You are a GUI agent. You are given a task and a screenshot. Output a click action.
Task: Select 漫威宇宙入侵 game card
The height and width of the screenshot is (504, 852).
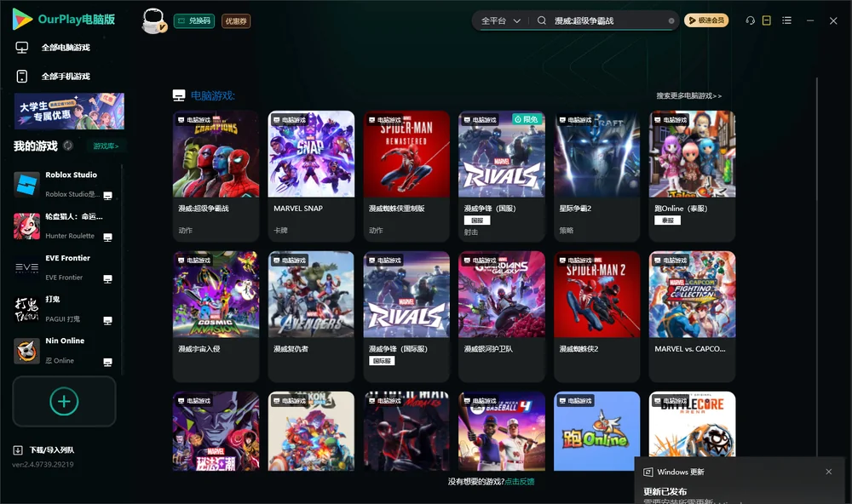pyautogui.click(x=216, y=316)
